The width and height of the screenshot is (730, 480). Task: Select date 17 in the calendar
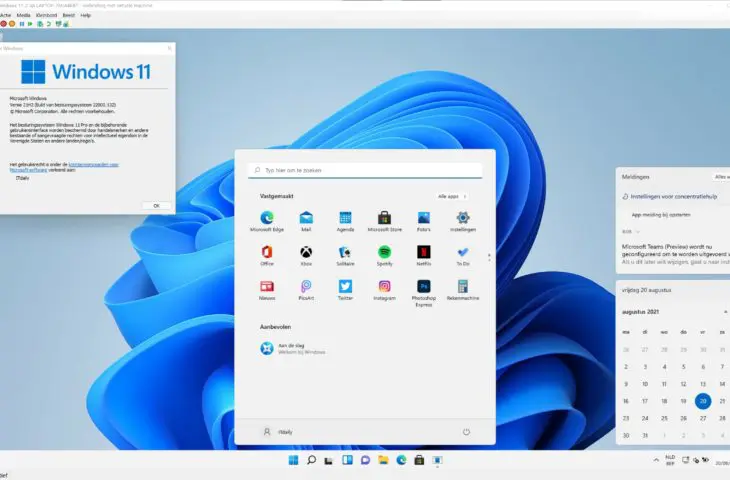645,401
